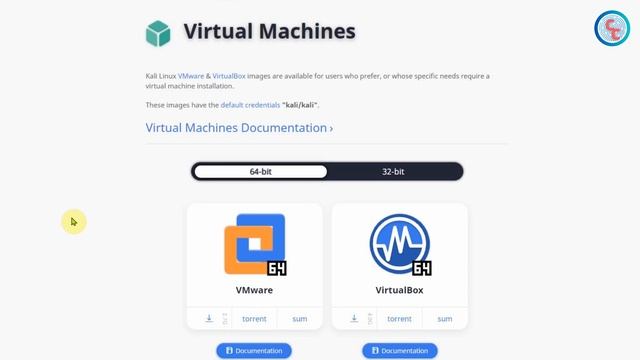Switch the toggle to 32-bit

pos(393,171)
